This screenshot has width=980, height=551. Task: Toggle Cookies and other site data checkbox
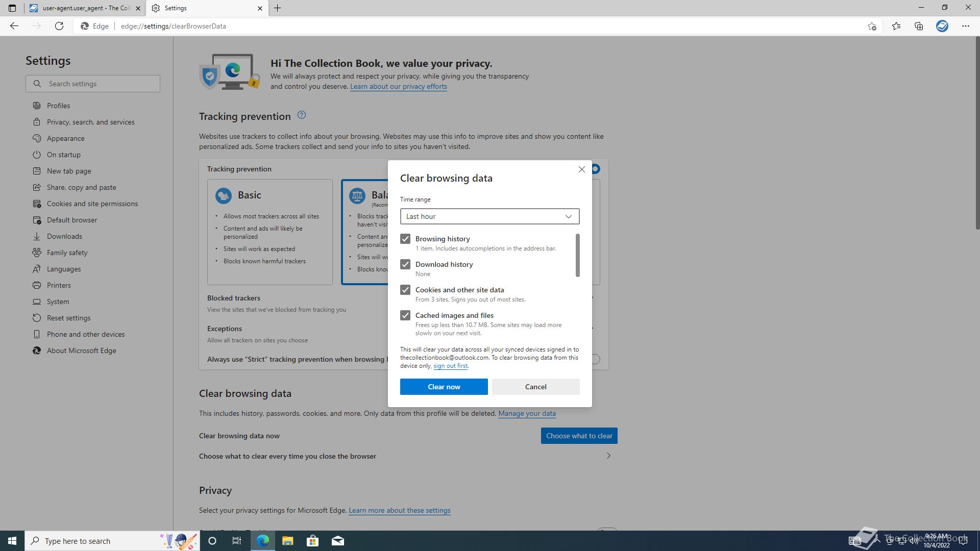pos(405,290)
